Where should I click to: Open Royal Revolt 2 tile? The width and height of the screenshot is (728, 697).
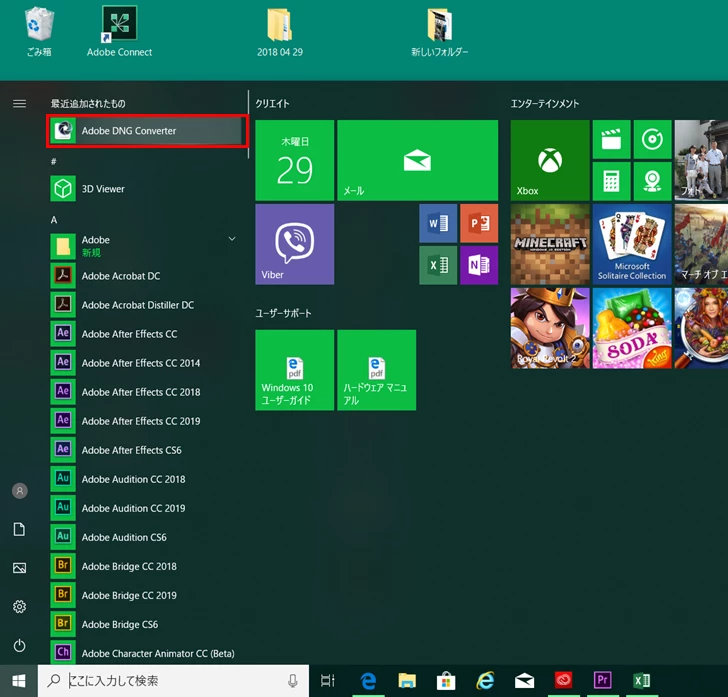550,328
